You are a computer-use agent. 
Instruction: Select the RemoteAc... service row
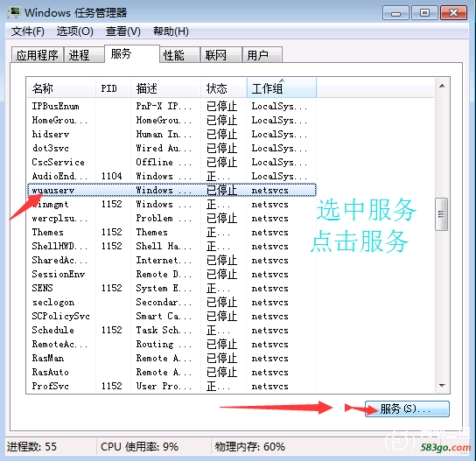(171, 344)
